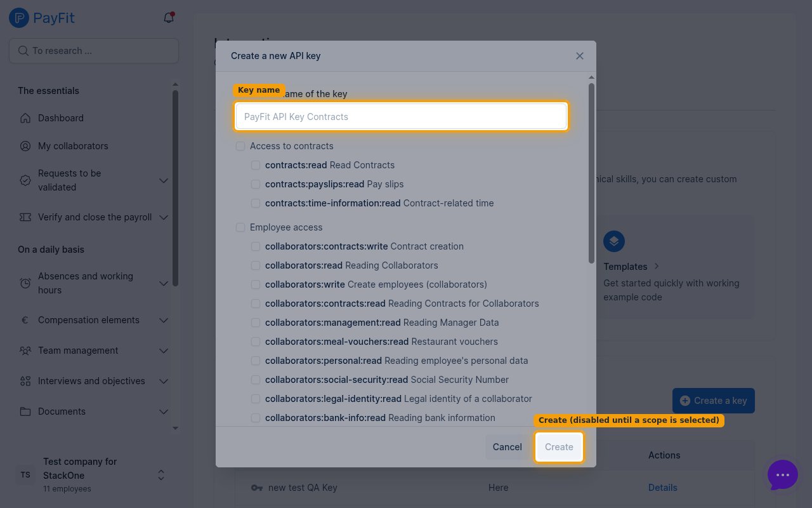This screenshot has width=812, height=508.
Task: Enable collaborators:meal-vouchers:read scope
Action: click(x=256, y=342)
